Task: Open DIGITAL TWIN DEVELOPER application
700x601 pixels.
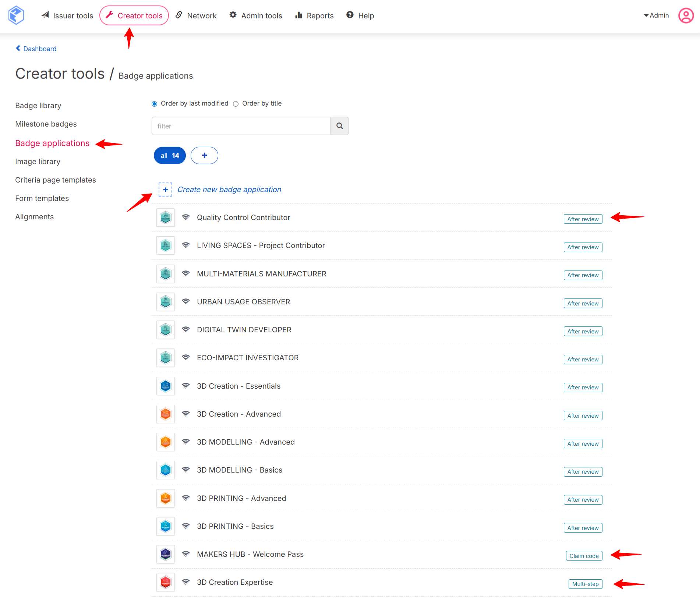Action: click(244, 330)
